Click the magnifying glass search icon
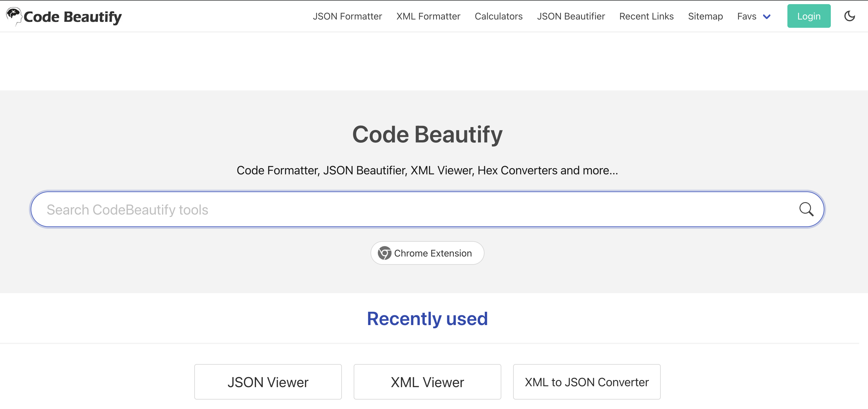 tap(806, 210)
